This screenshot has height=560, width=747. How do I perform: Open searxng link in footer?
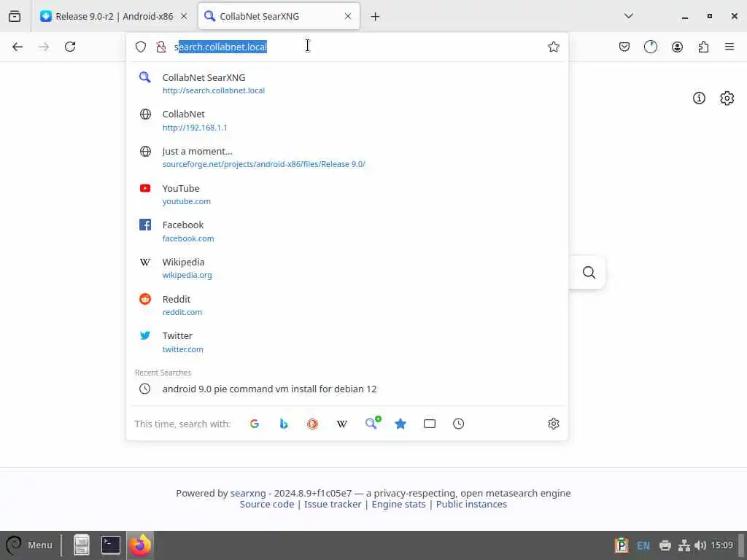[x=248, y=494]
